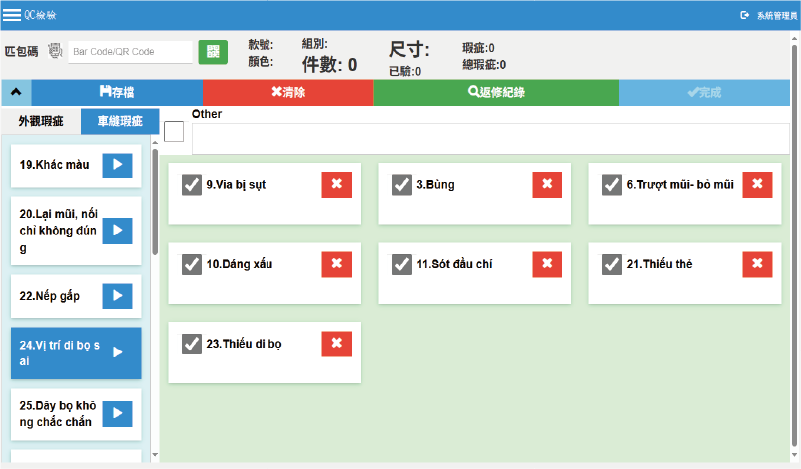Remove 11.Sót đầu chỉ with red X
Screen dimensions: 801x469
[x=547, y=264]
